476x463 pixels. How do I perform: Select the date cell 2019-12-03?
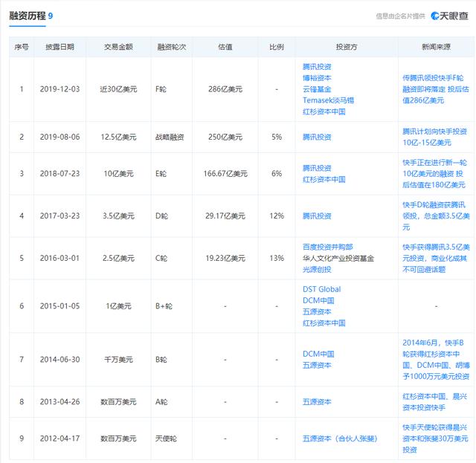[59, 89]
